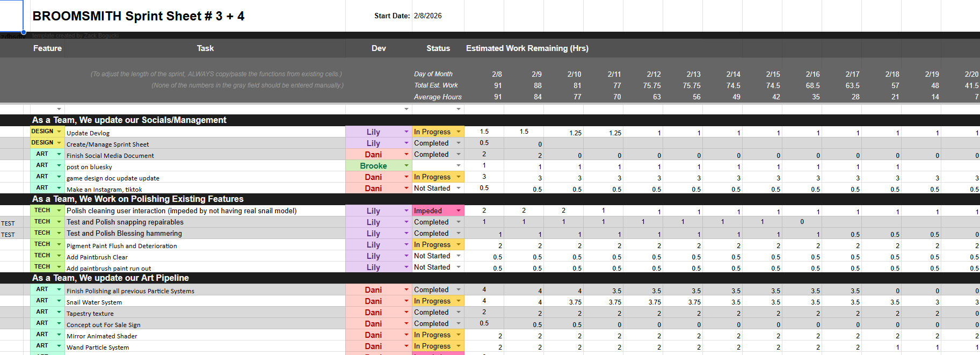Select the 2/14 date column header
The image size is (980, 355).
tap(734, 74)
